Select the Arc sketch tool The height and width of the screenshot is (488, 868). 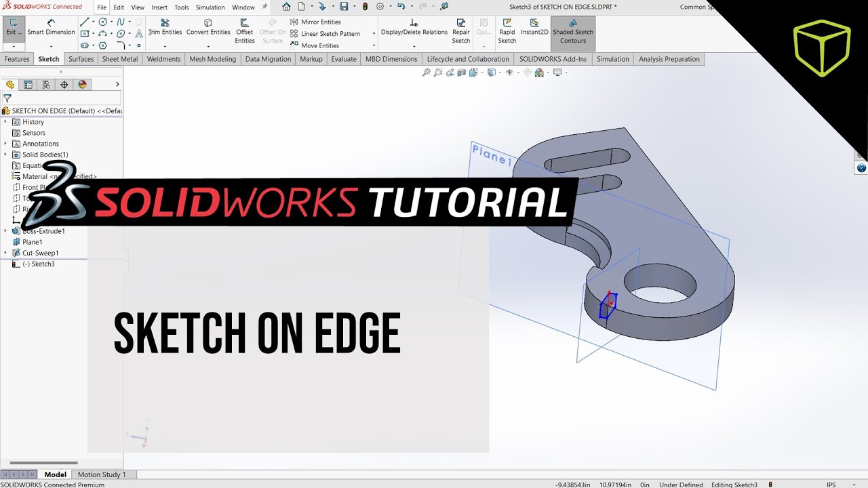click(103, 33)
